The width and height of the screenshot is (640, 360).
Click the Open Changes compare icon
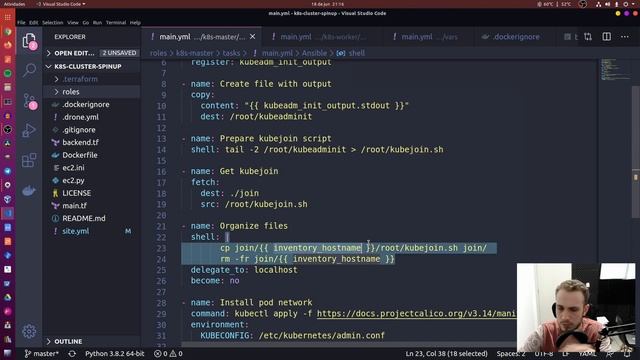pyautogui.click(x=588, y=37)
